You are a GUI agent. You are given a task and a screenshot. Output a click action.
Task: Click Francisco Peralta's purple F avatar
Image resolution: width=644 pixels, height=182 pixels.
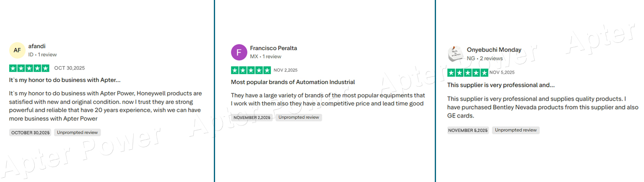point(239,52)
